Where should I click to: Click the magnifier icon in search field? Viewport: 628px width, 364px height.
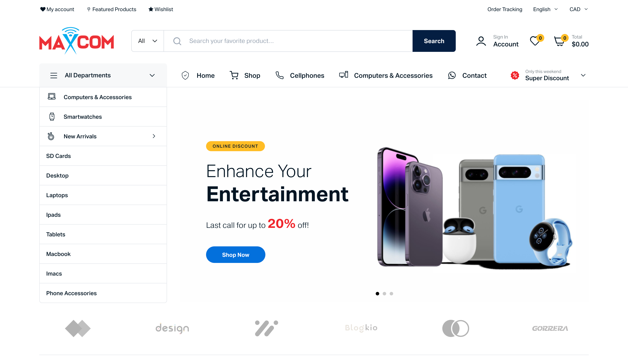tap(177, 41)
